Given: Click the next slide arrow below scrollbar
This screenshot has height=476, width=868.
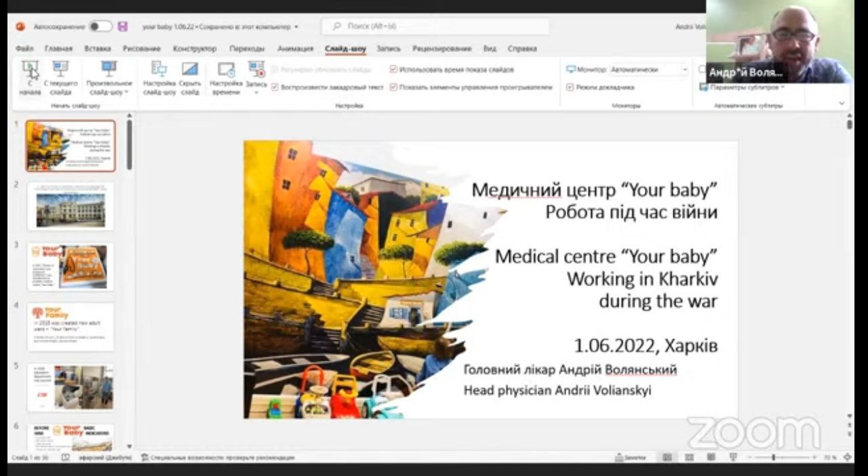Looking at the screenshot, I should tap(850, 433).
